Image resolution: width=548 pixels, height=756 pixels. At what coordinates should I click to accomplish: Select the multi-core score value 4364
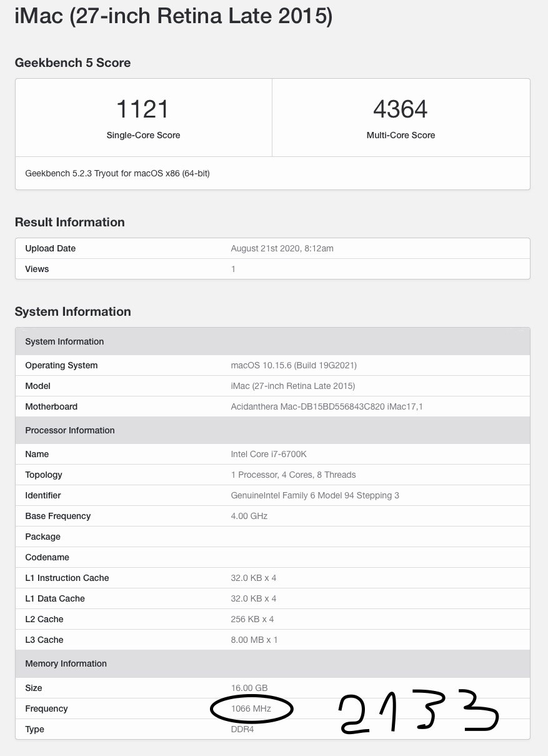[401, 109]
